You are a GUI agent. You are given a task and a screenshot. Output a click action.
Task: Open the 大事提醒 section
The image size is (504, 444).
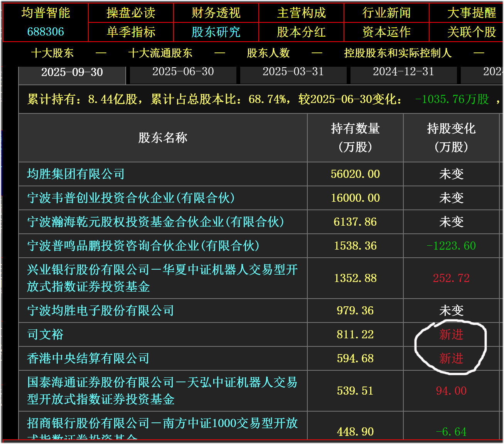point(472,13)
